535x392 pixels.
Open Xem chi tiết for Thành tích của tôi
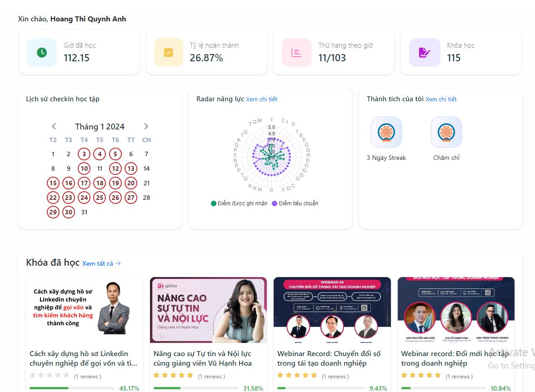click(441, 99)
